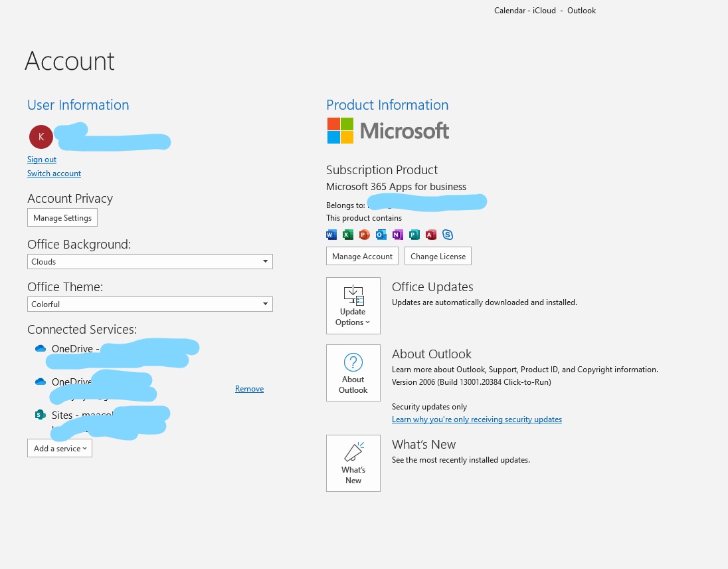The image size is (728, 569).
Task: Click the Version 2006 build text
Action: coord(471,382)
